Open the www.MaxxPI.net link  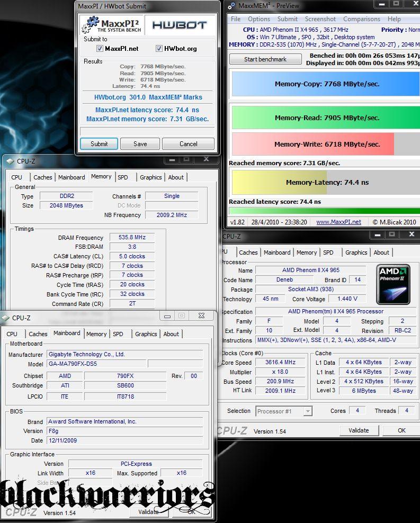click(x=338, y=222)
